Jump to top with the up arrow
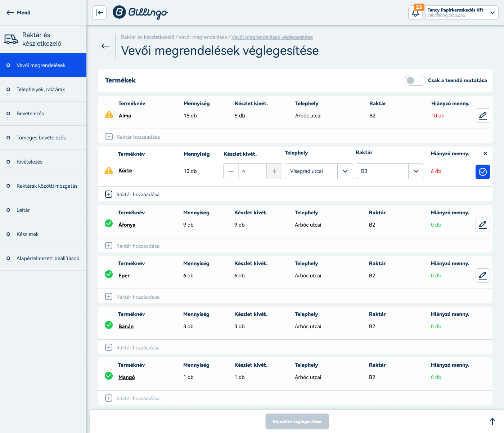 tap(492, 421)
